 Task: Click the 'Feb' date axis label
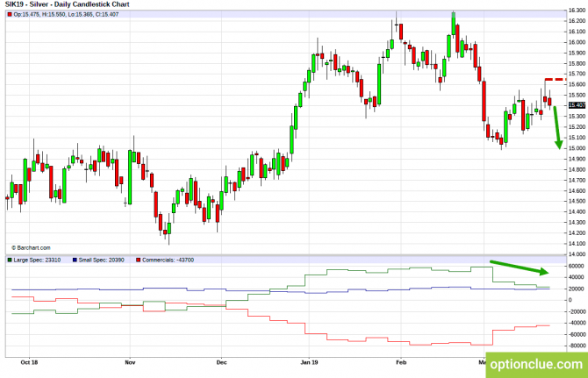tap(401, 362)
